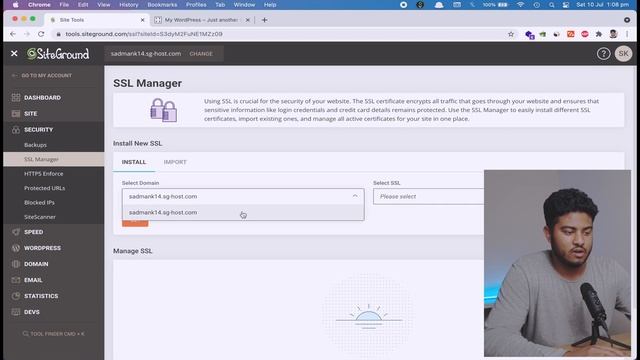Click the Security lock icon in sidebar
The height and width of the screenshot is (360, 640).
(x=16, y=129)
